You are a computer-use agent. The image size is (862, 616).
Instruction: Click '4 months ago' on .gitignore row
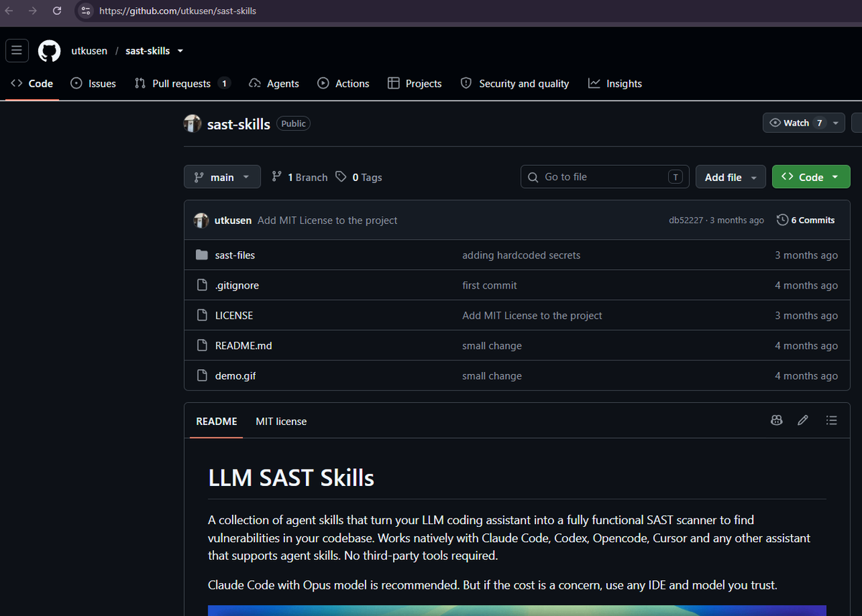[x=806, y=285]
